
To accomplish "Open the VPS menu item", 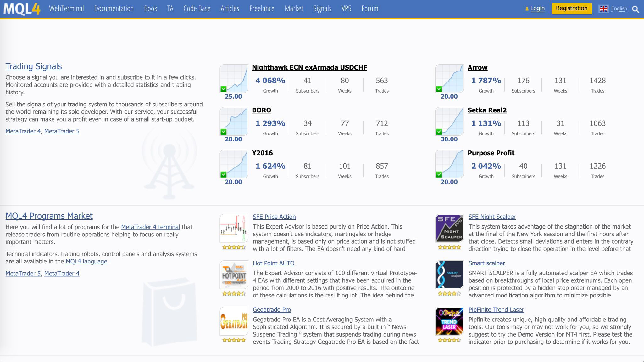I will [x=346, y=8].
